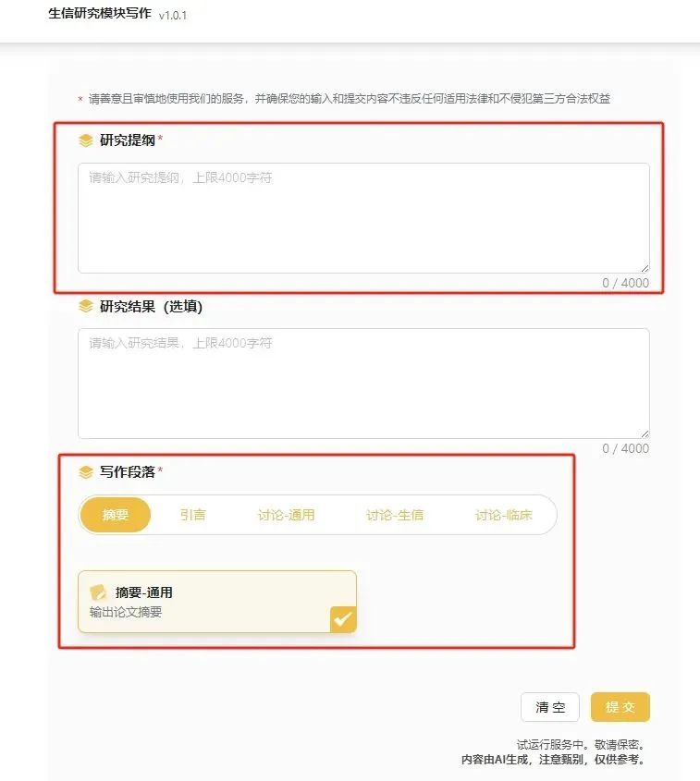Focus the 研究结果 text area
The image size is (700, 781).
pos(363,384)
